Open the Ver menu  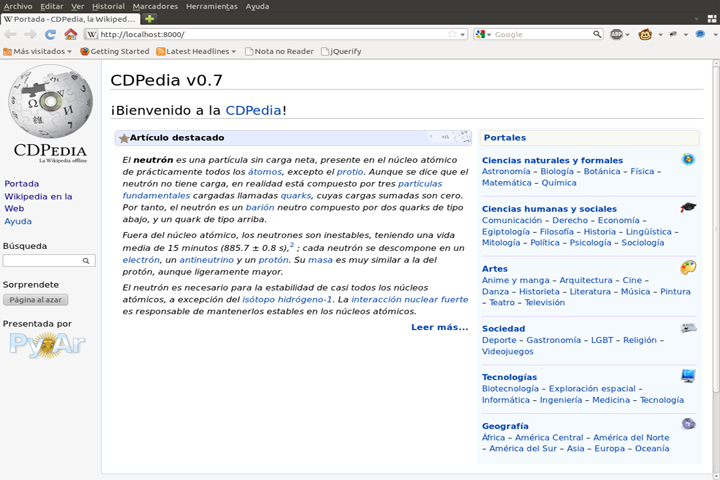pyautogui.click(x=78, y=6)
